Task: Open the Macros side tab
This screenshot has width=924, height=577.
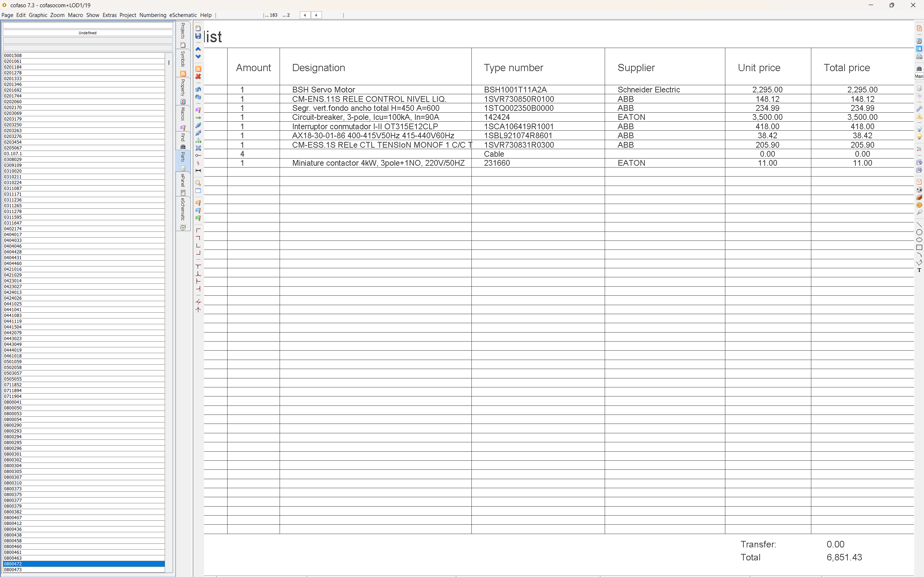Action: (183, 118)
